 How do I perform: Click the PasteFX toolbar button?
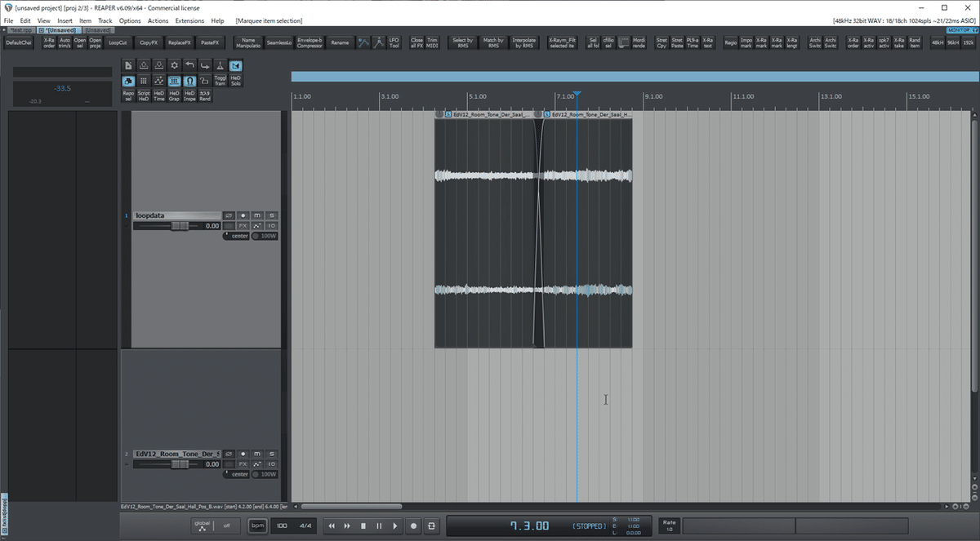coord(210,42)
